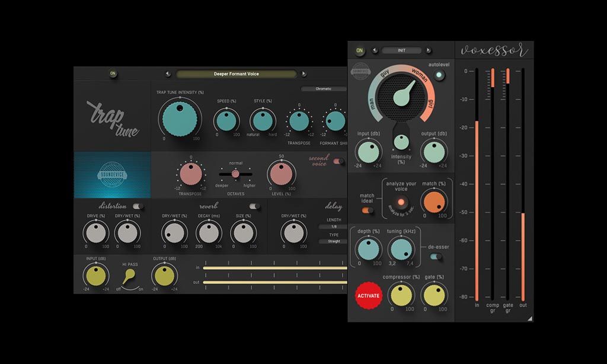Click the 'in' level meter bar in Voxessor

point(477,184)
